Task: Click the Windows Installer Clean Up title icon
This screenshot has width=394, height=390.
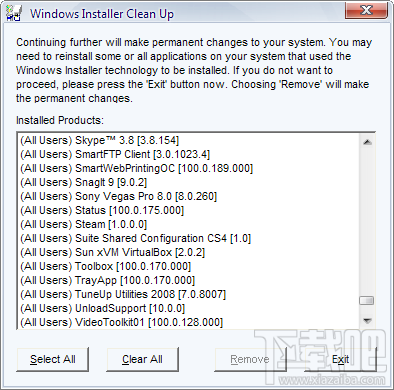Action: (14, 14)
